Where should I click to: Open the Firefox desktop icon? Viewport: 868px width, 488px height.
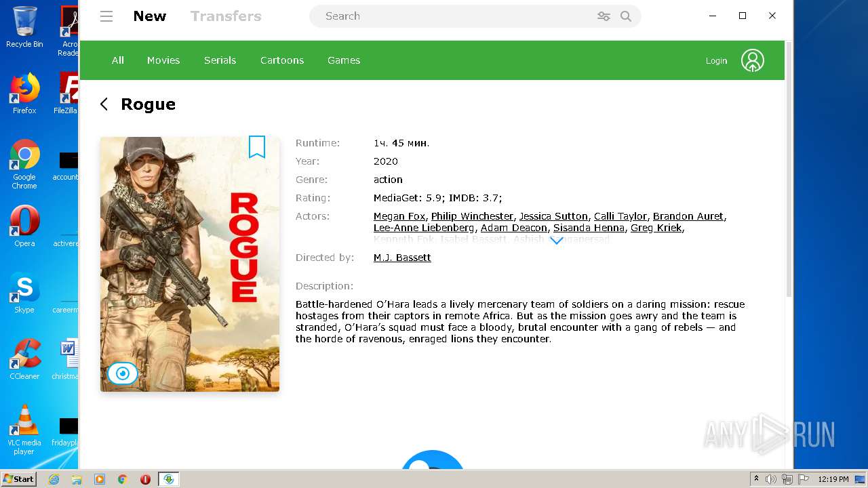click(x=24, y=94)
